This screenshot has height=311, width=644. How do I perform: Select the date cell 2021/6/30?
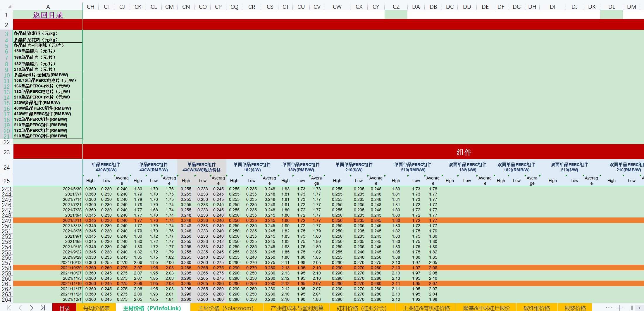tap(48, 189)
